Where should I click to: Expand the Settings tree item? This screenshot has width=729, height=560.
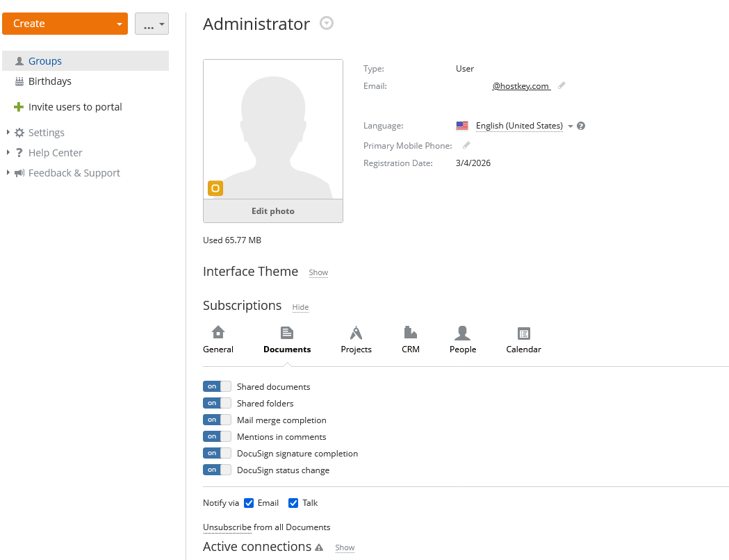8,133
